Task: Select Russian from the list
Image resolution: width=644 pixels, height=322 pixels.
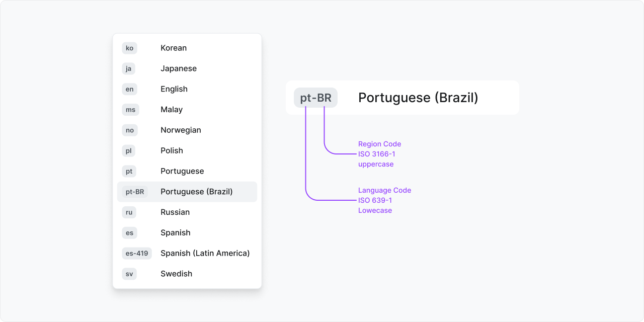Action: [x=187, y=212]
